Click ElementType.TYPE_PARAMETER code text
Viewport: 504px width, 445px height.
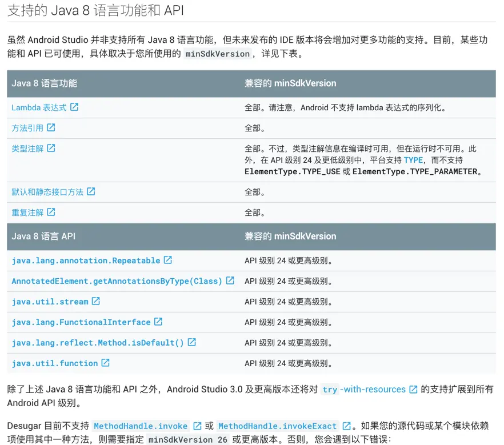(415, 171)
